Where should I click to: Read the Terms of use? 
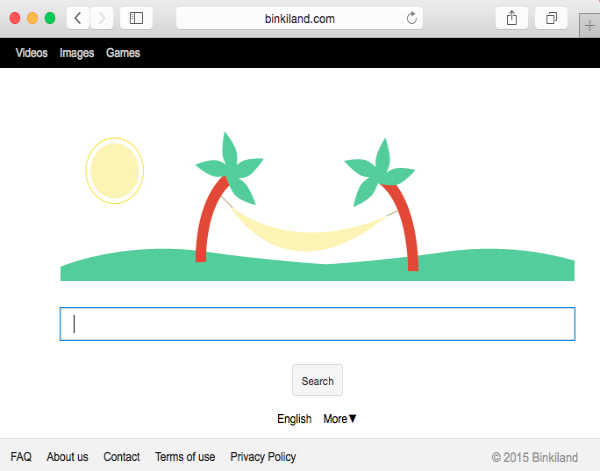coord(185,457)
